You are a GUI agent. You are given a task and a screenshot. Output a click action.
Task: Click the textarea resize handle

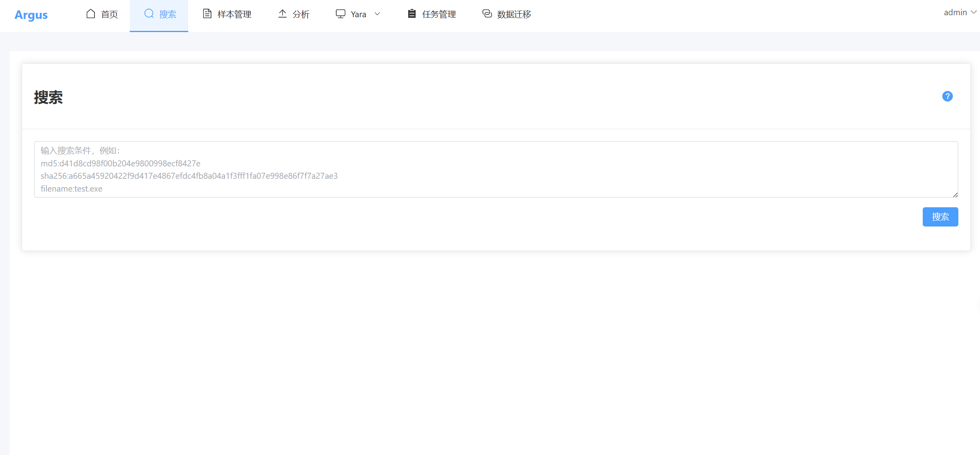(955, 195)
